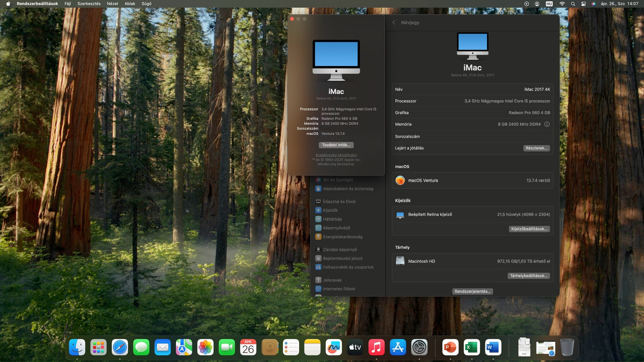Launch Music from the Dock
The width and height of the screenshot is (644, 362).
point(377,347)
